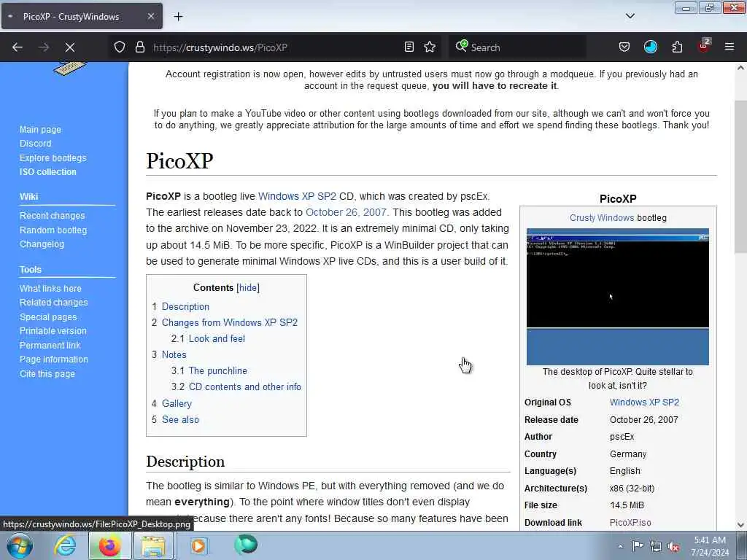Screen dimensions: 747x560
Task: Open Main page sidebar link
Action: 40,130
